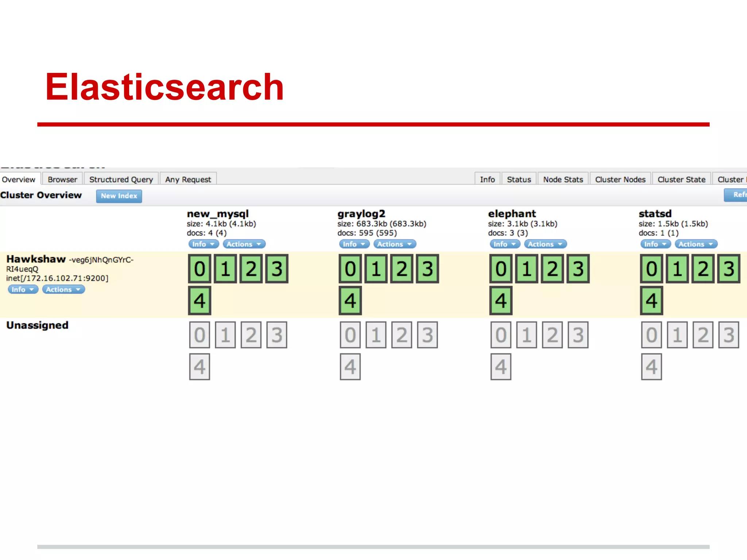Open the Status menu item
The width and height of the screenshot is (747, 560).
click(519, 179)
